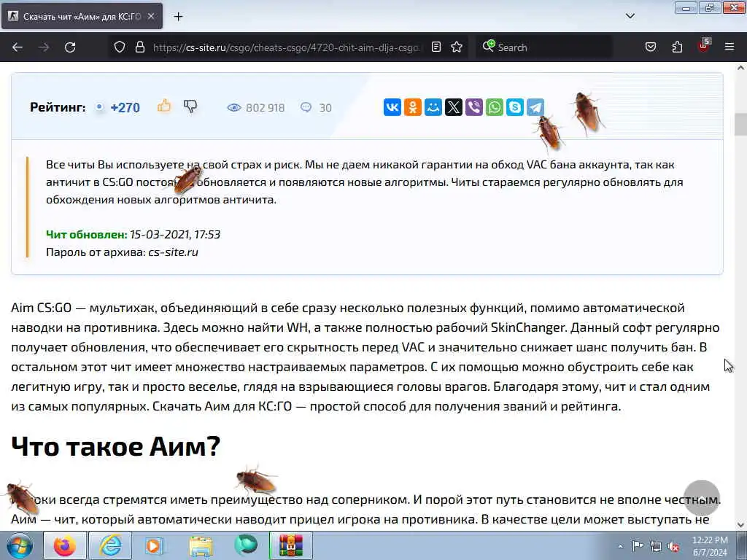The width and height of the screenshot is (747, 560).
Task: Open extensions puzzle icon
Action: (677, 47)
